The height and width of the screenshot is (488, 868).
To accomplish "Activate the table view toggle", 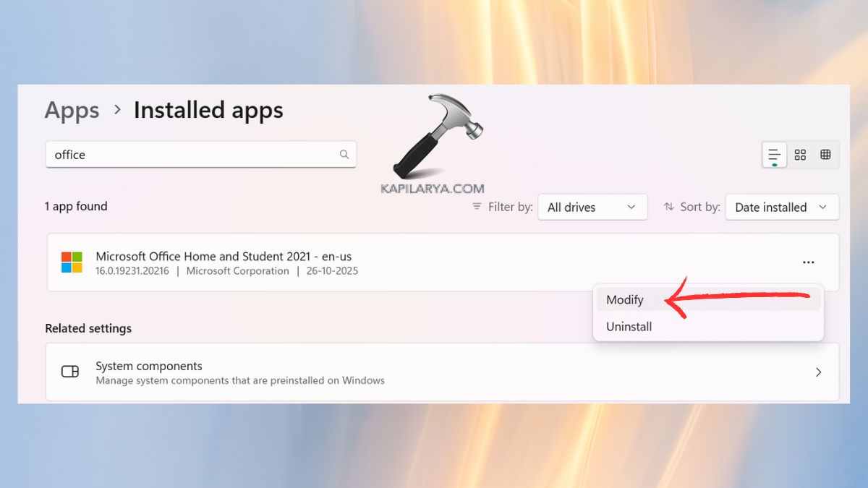I will click(x=825, y=154).
